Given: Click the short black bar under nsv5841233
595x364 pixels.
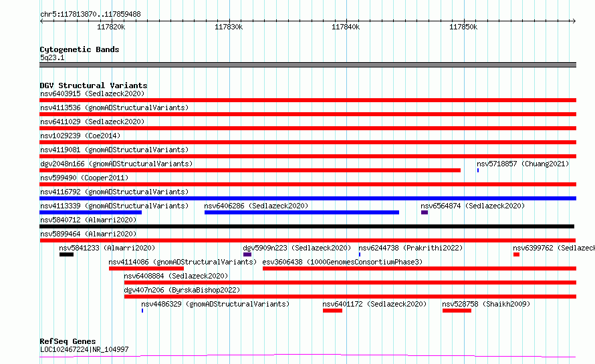Looking at the screenshot, I should [66, 254].
